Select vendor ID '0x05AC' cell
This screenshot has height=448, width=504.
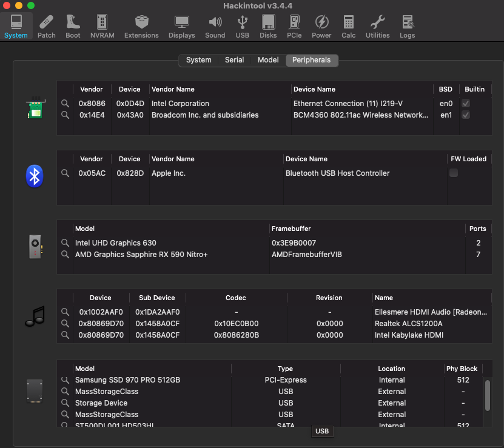pyautogui.click(x=92, y=173)
